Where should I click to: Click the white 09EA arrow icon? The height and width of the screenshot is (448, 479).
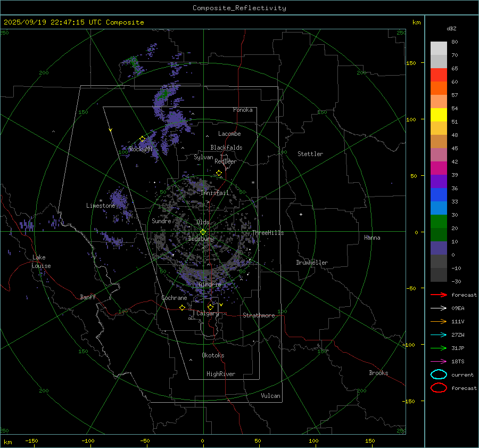coord(438,308)
